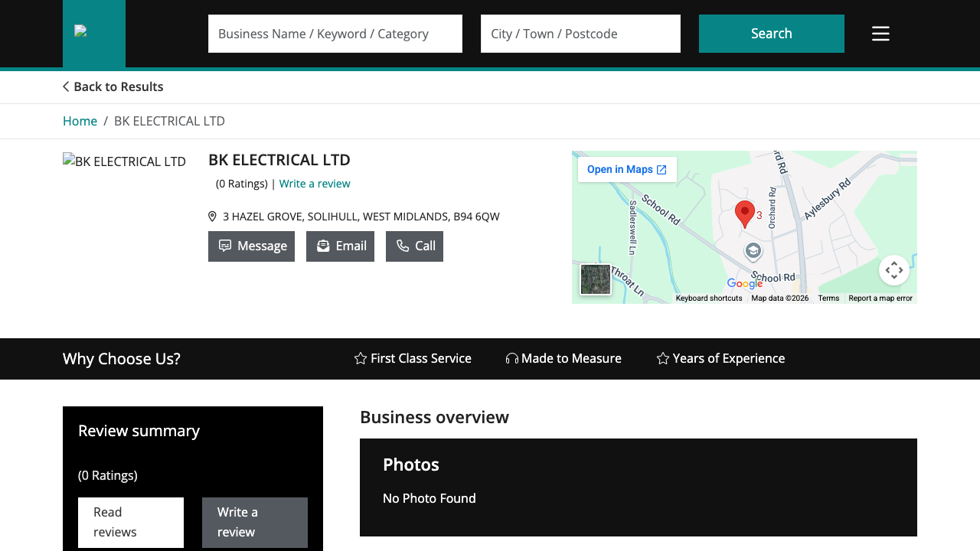The image size is (980, 551).
Task: Open the Terms link on the map
Action: pyautogui.click(x=828, y=298)
